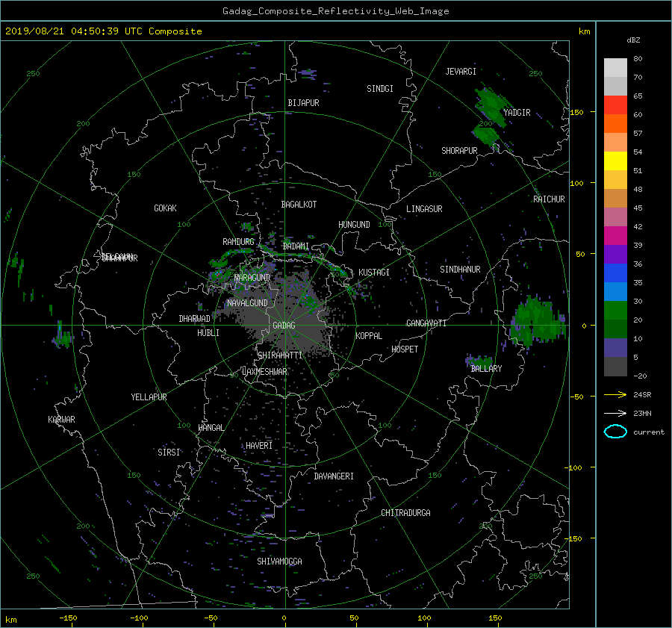Click the NAVALGUND city label

click(247, 303)
